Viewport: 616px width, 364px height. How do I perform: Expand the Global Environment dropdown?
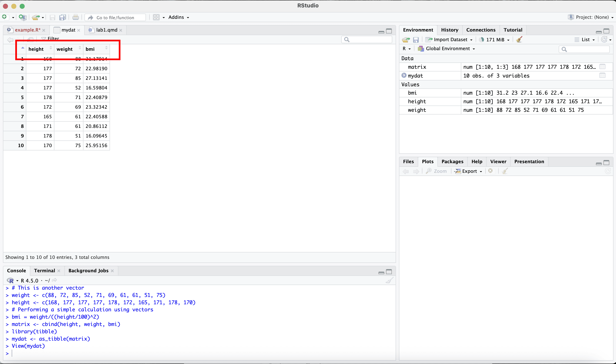coord(448,48)
